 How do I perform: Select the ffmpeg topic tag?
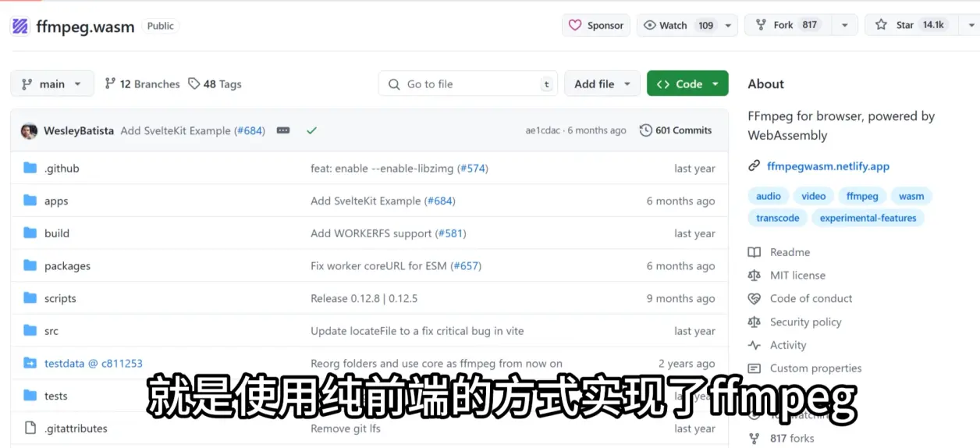862,196
